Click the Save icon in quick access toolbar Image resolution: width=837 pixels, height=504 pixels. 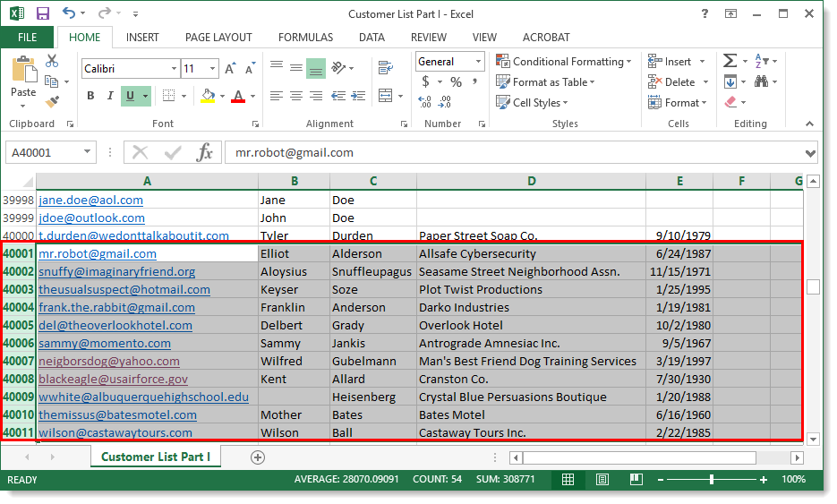[43, 14]
